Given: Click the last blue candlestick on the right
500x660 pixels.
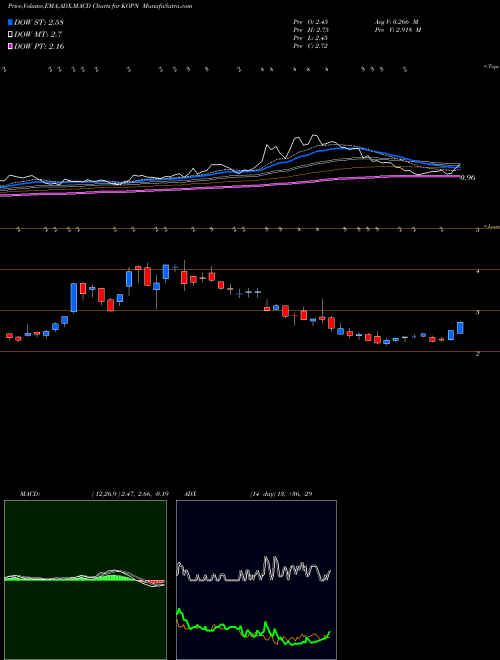Looking at the screenshot, I should [x=460, y=328].
